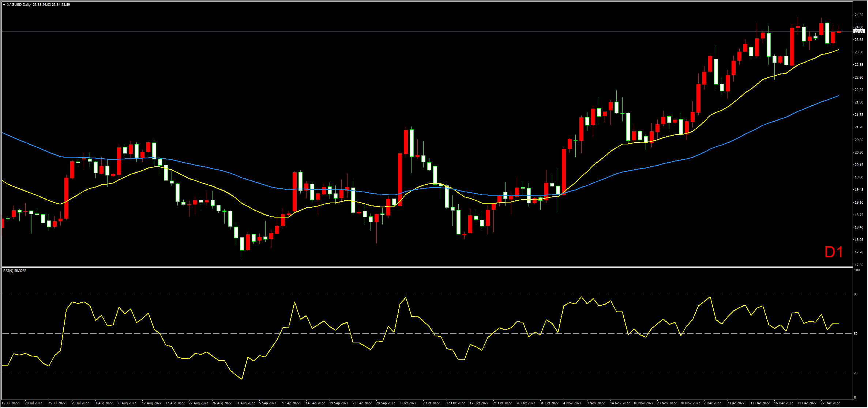Click the 18.40 price level value
Viewport: 868px width, 408px height.
(858, 227)
